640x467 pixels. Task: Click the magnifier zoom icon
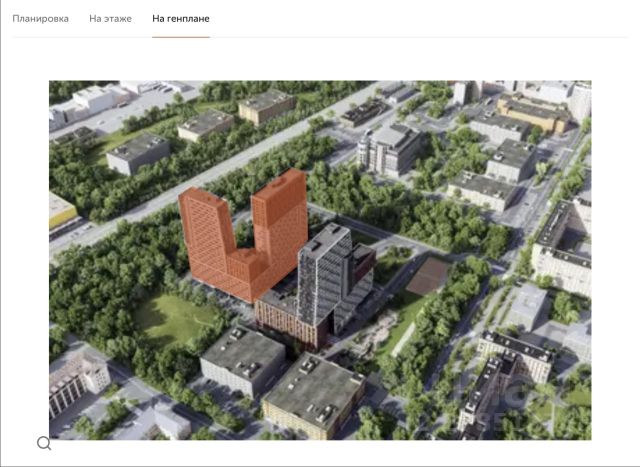pos(44,443)
